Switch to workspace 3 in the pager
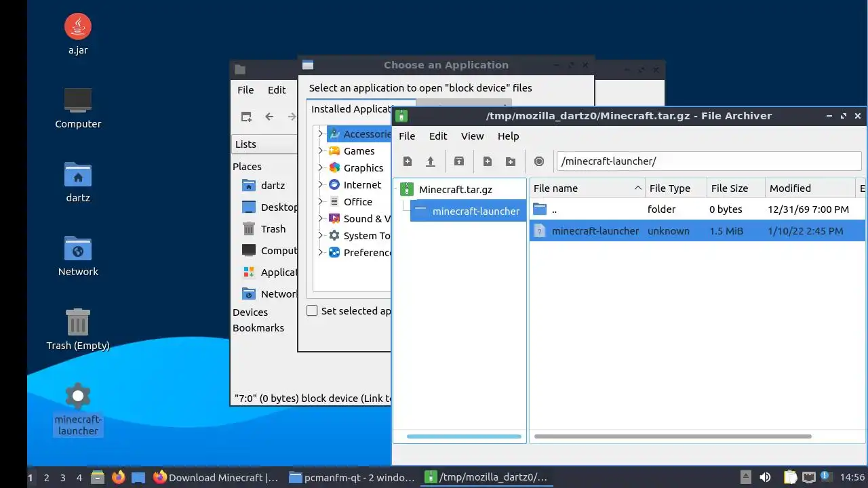868x488 pixels. tap(62, 477)
